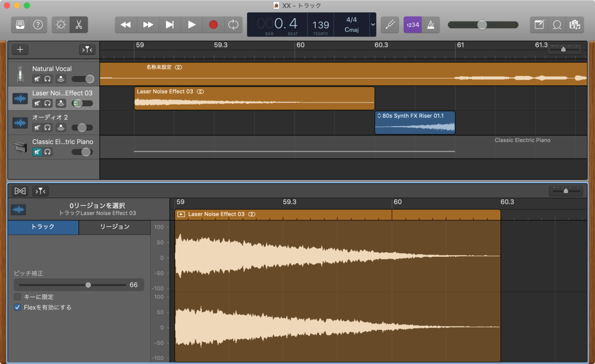
Task: Click the pitch correction value 66
Action: tap(133, 285)
